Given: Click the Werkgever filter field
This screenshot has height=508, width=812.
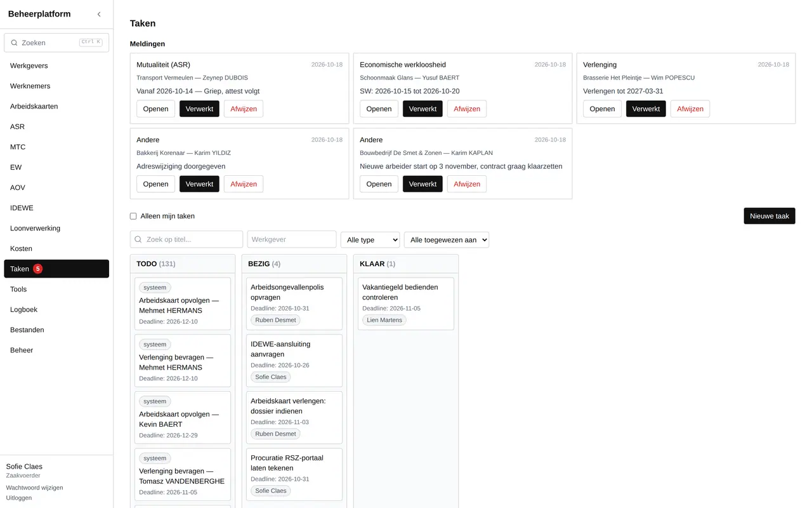Looking at the screenshot, I should (292, 239).
